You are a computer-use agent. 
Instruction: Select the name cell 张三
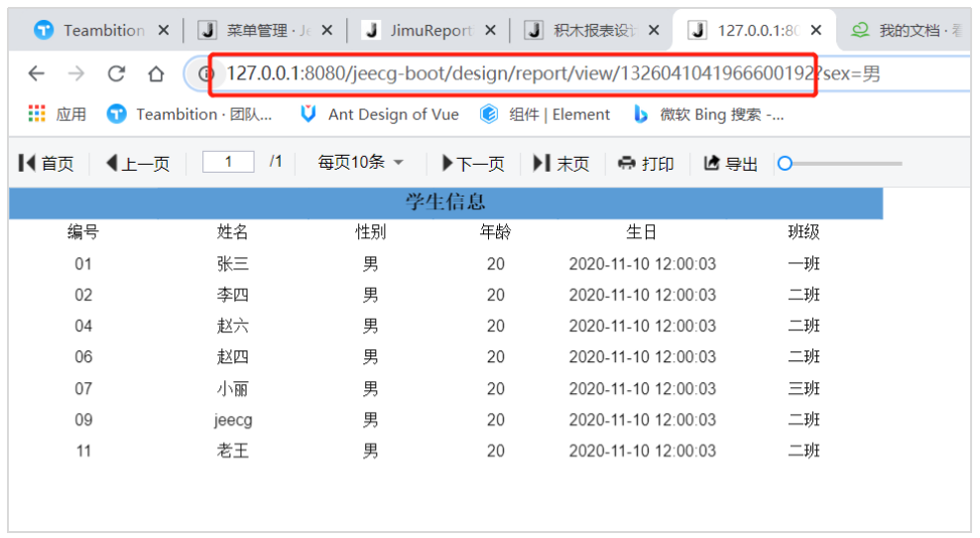pos(232,263)
